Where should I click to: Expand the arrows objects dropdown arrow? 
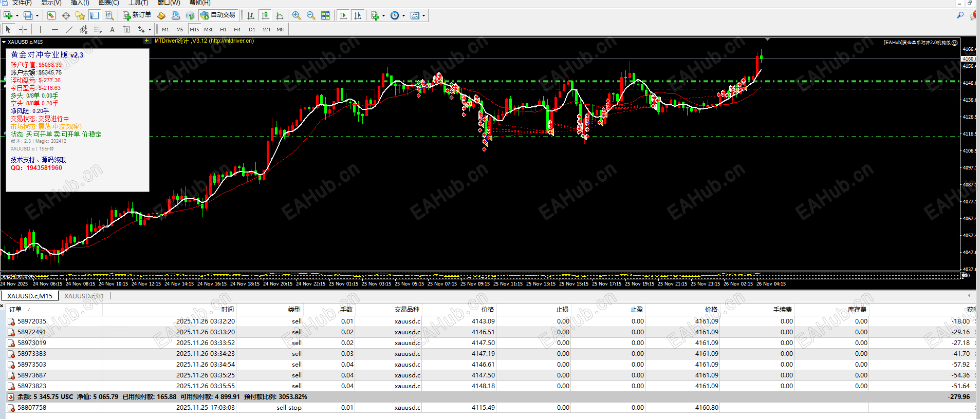click(x=150, y=29)
